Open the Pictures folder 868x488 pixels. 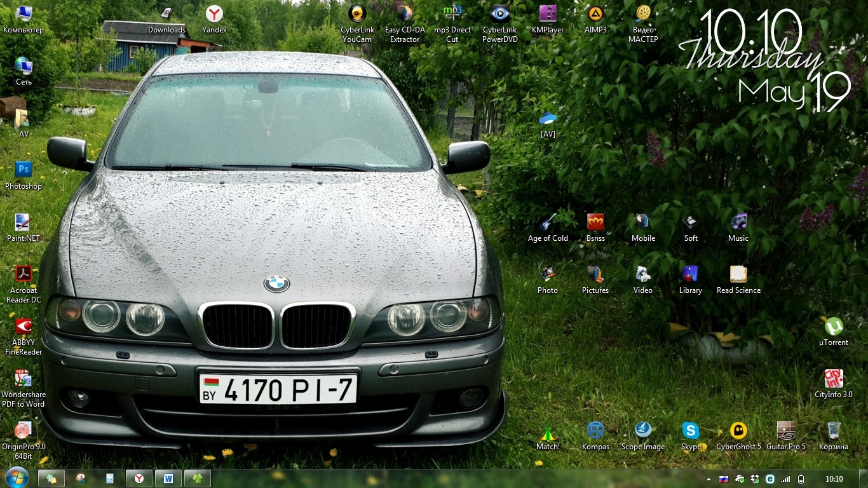(x=595, y=280)
